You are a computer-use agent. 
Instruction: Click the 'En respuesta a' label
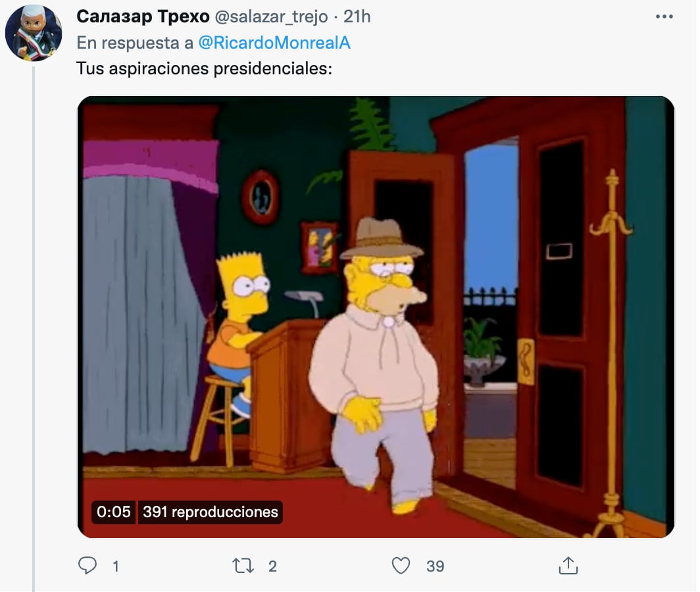[135, 43]
